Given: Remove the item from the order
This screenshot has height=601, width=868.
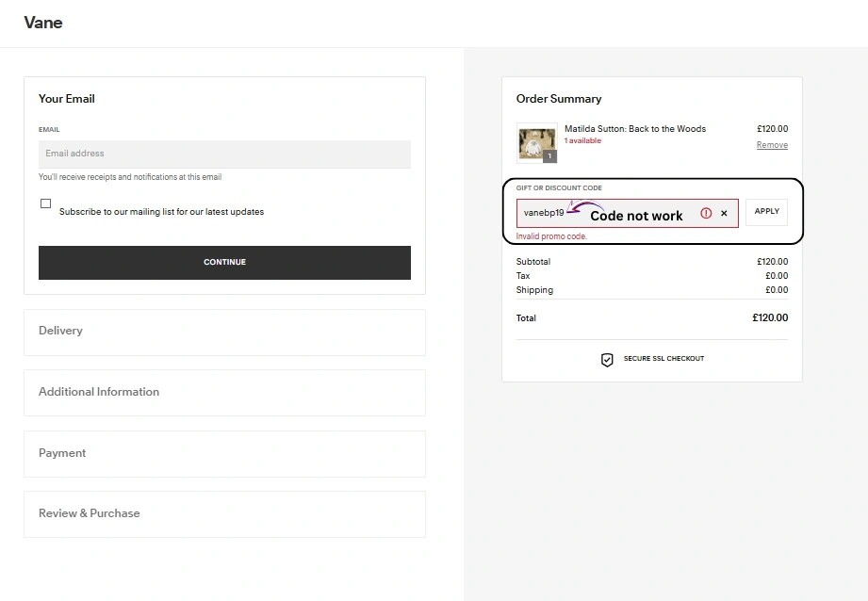Looking at the screenshot, I should click(772, 145).
